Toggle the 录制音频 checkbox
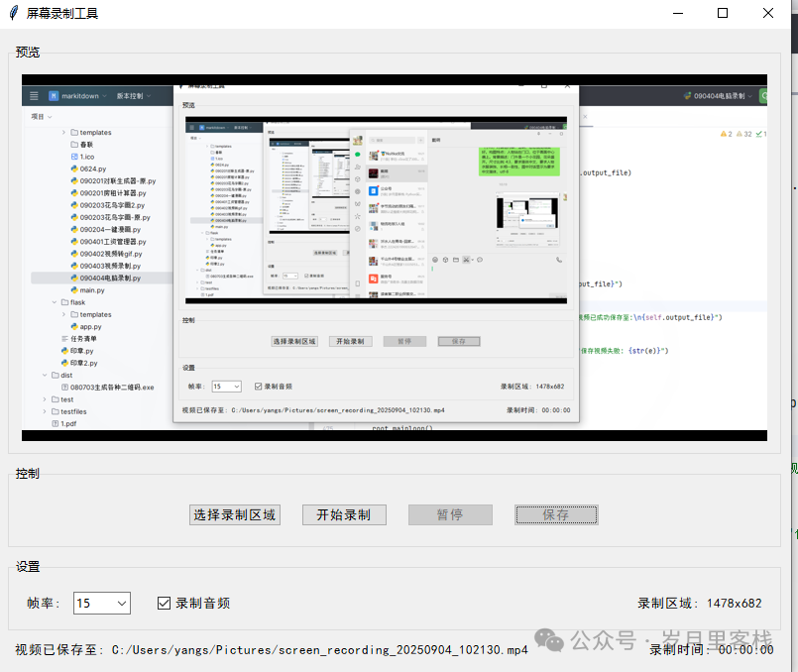Viewport: 798px width, 672px height. [x=164, y=603]
